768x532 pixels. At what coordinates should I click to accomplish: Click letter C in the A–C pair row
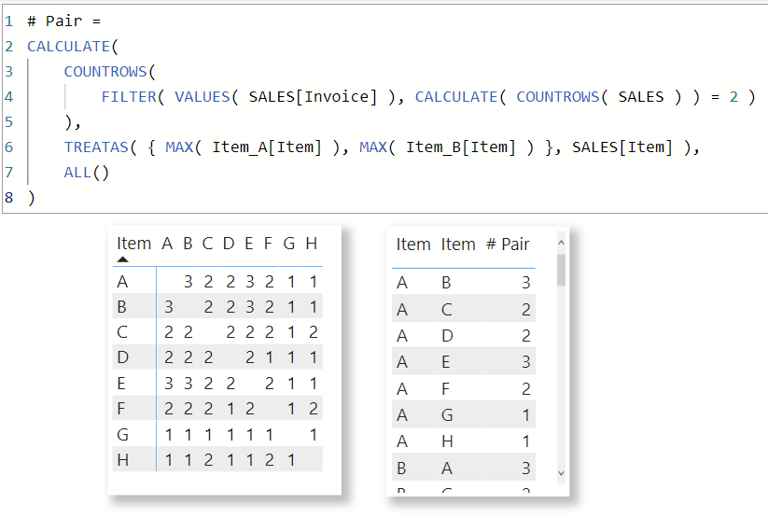(x=447, y=310)
